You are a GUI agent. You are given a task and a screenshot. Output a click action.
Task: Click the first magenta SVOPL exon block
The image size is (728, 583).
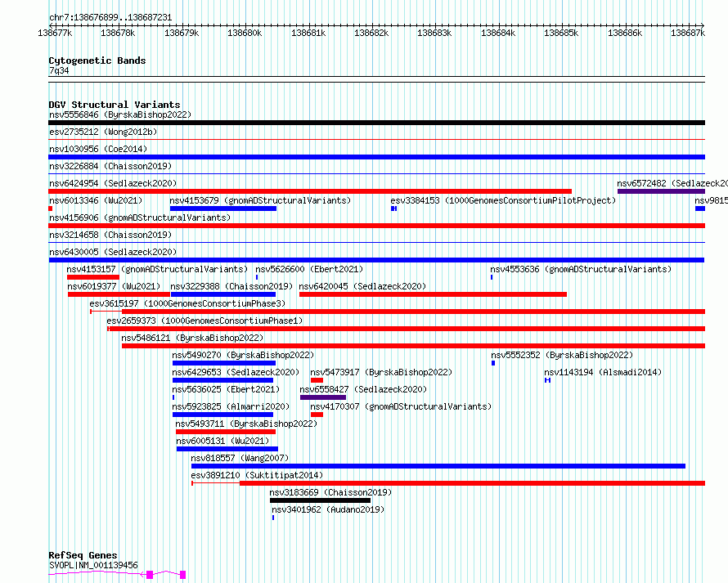(x=150, y=575)
